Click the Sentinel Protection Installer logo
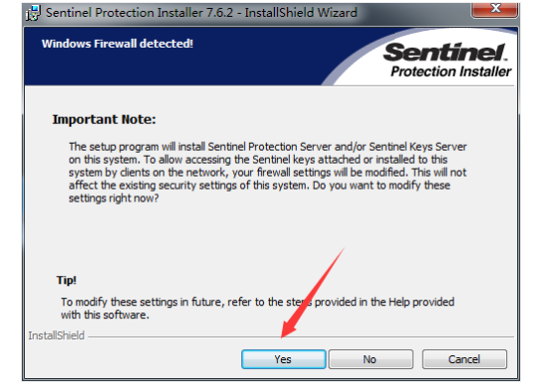The image size is (541, 392). click(447, 61)
